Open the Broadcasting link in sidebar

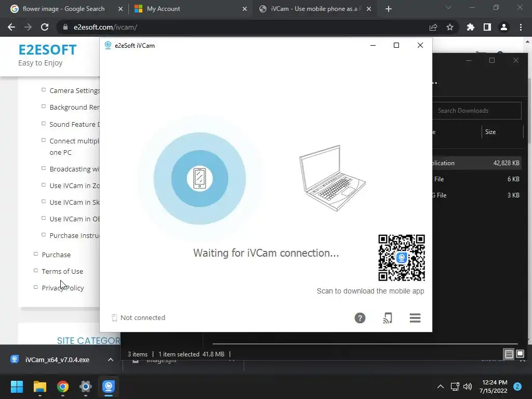click(74, 169)
